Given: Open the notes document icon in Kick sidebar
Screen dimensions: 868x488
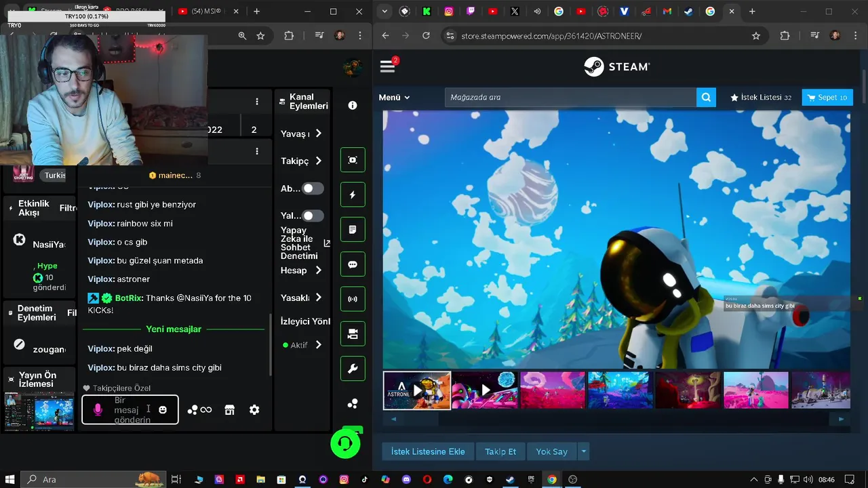Looking at the screenshot, I should [x=353, y=230].
